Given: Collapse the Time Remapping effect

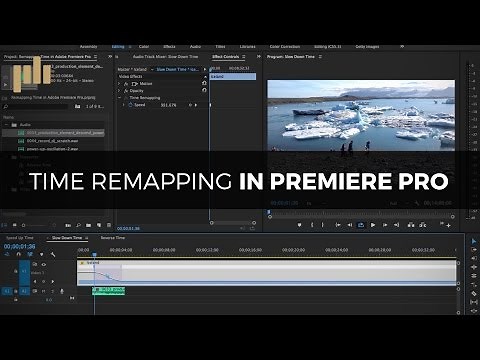Looking at the screenshot, I should pyautogui.click(x=119, y=98).
